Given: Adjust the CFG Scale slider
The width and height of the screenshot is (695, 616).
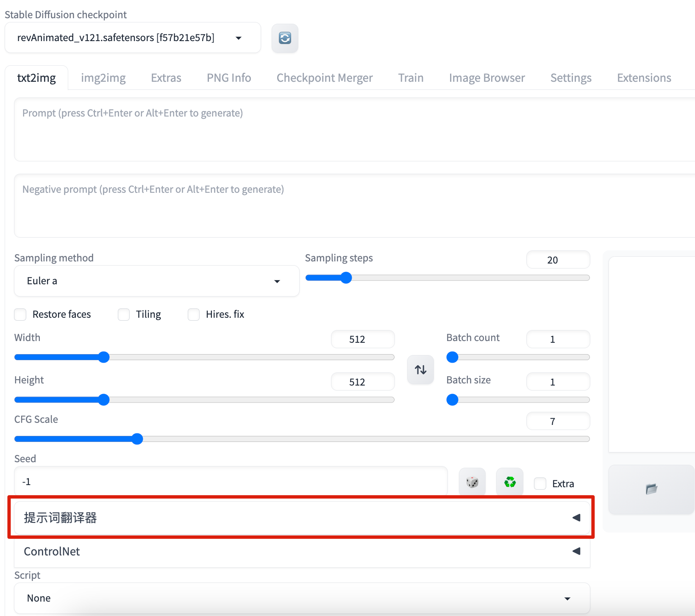Looking at the screenshot, I should click(x=302, y=439).
